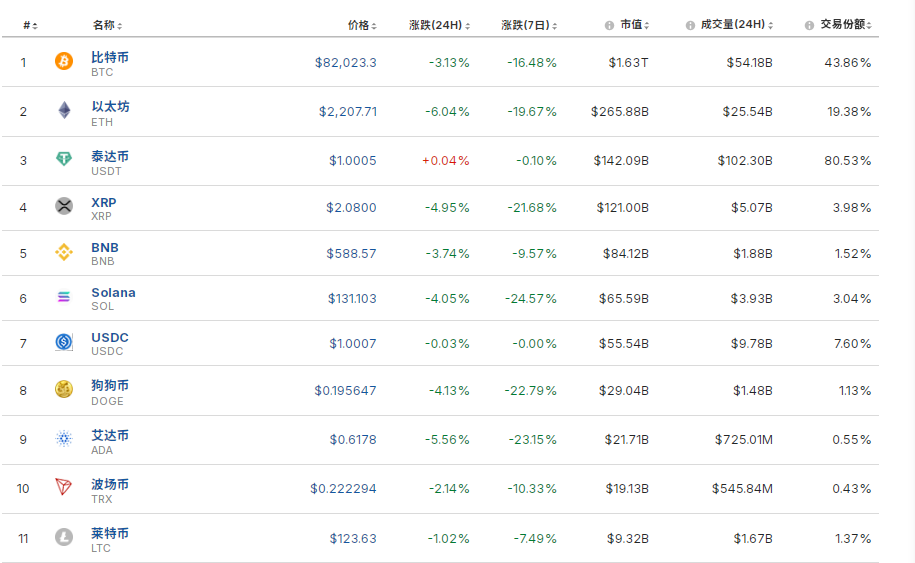Click the $1.63T market cap value

pos(628,62)
